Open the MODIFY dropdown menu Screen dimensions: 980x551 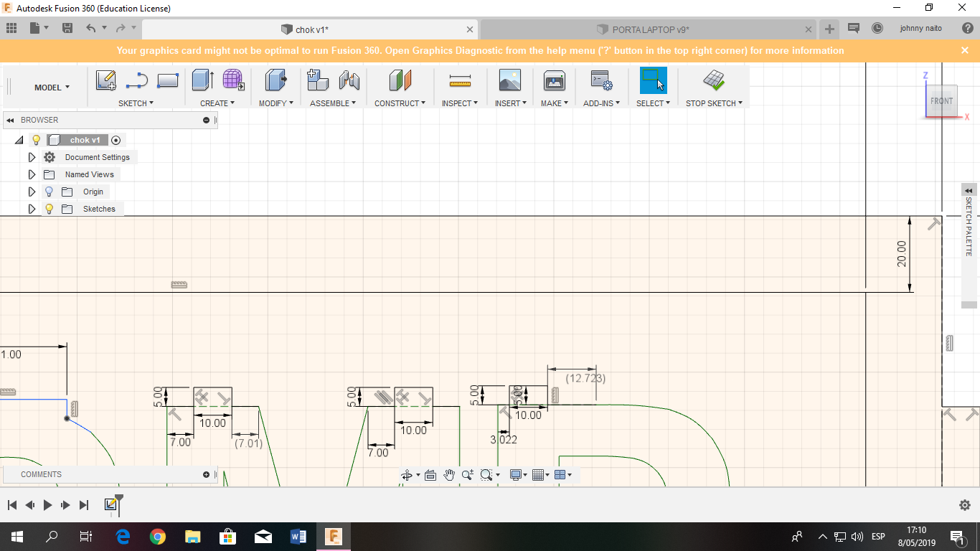coord(276,103)
